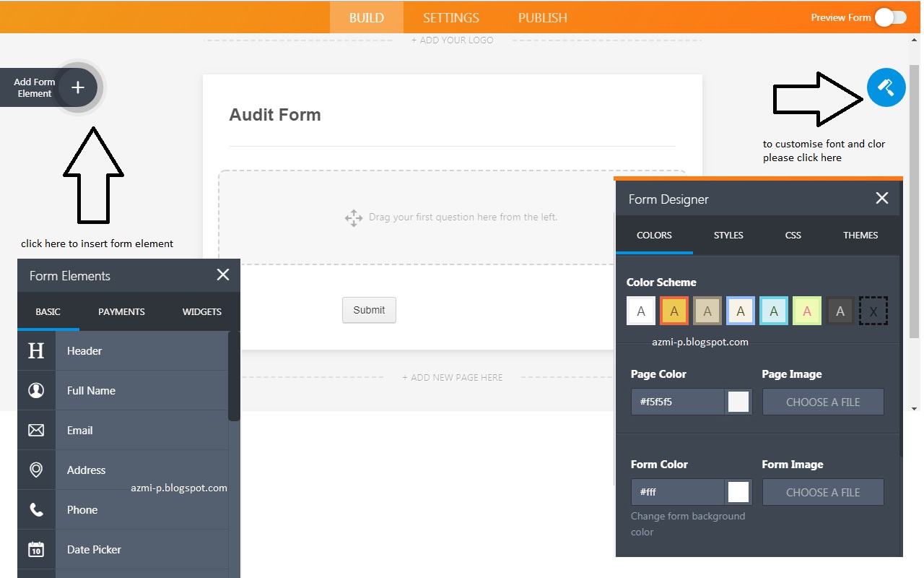
Task: Open the THEMES tab in Form Designer
Action: click(860, 236)
